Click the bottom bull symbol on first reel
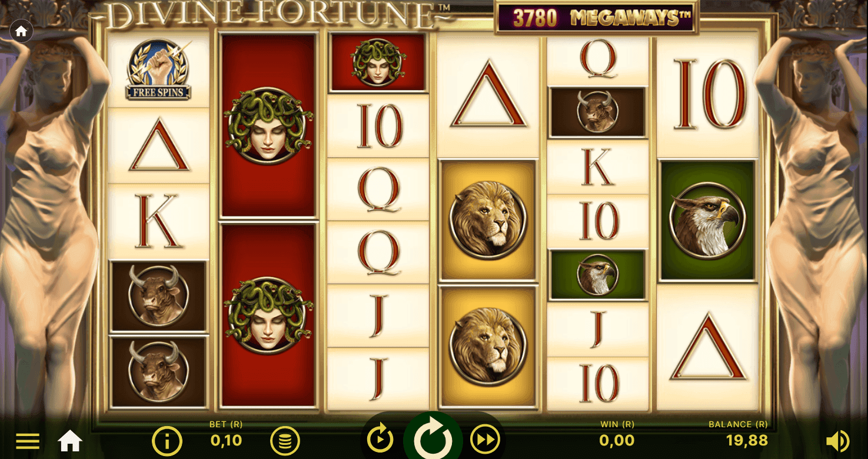The image size is (868, 459). point(158,371)
